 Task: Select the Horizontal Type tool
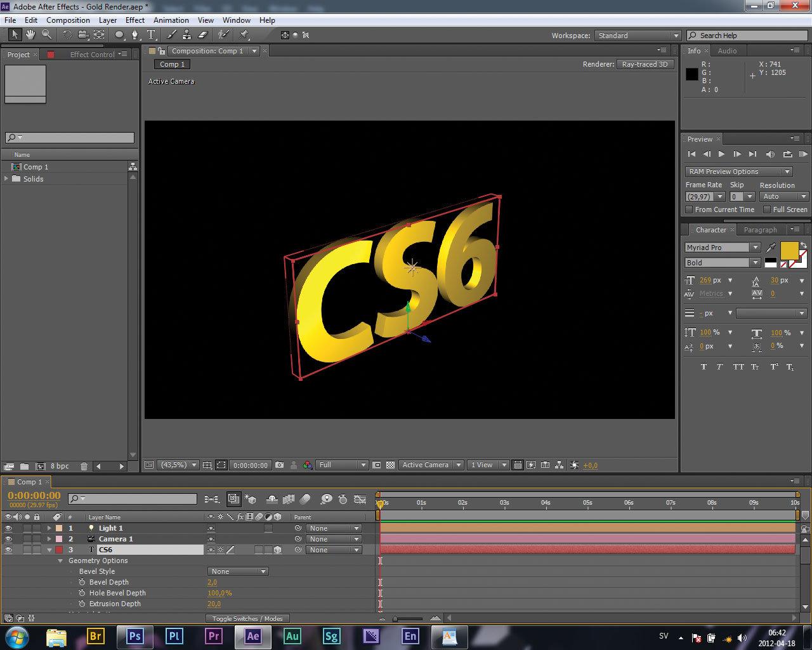coord(152,35)
